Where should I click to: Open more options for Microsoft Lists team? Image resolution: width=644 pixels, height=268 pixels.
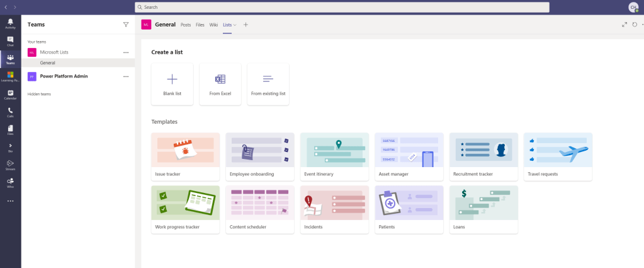tap(126, 52)
